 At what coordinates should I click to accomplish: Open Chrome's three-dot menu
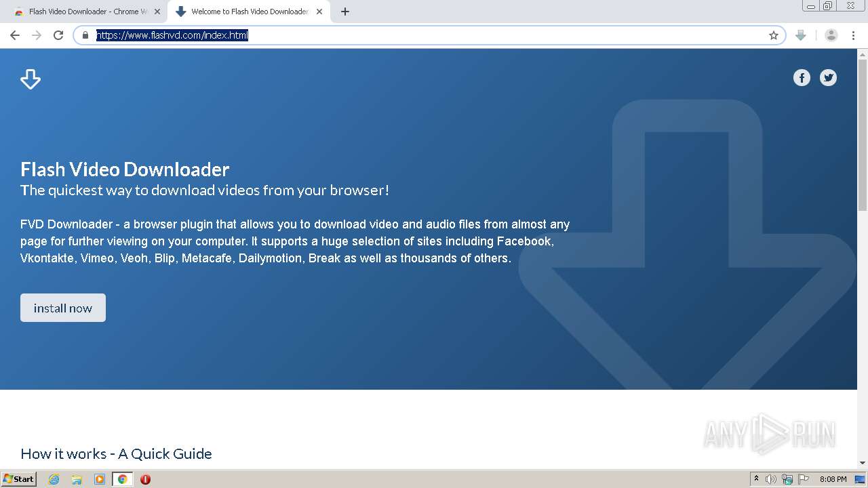(x=853, y=35)
